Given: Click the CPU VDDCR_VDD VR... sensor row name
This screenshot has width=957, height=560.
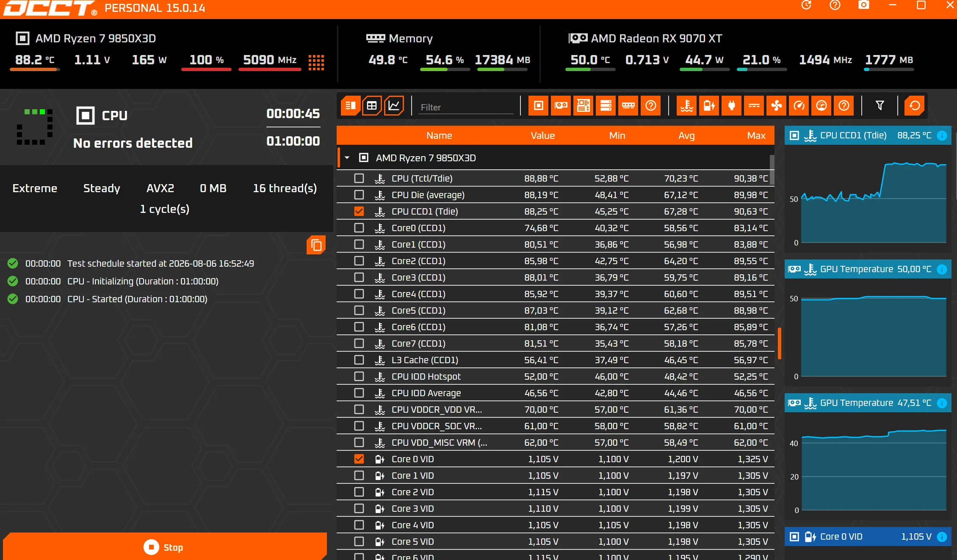Looking at the screenshot, I should tap(437, 410).
